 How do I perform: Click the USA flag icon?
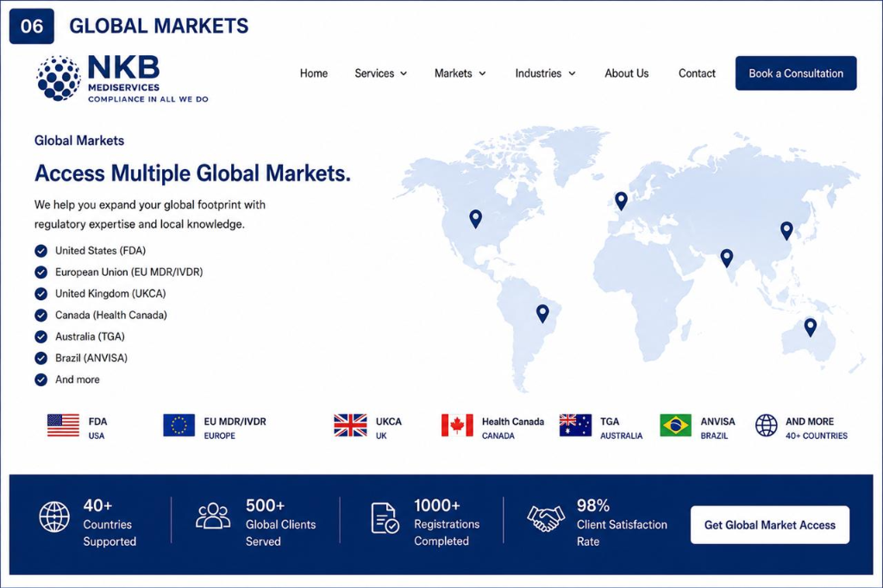(64, 425)
